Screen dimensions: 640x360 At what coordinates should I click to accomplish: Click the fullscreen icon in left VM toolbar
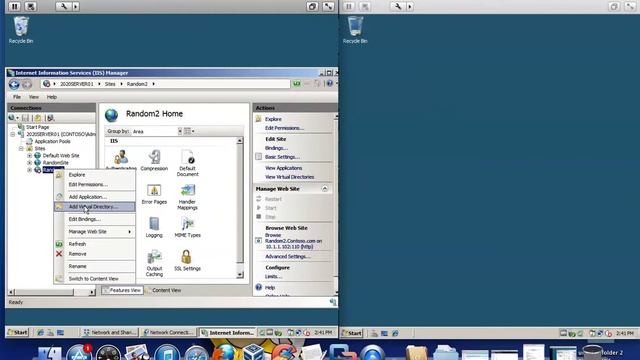(x=329, y=6)
